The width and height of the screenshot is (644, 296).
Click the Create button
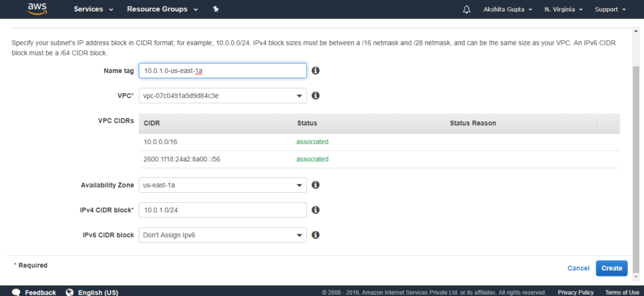(x=611, y=268)
